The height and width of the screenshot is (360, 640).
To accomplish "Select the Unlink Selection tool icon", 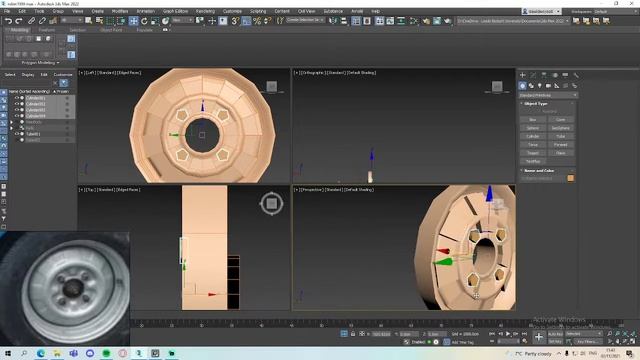I will [42, 21].
